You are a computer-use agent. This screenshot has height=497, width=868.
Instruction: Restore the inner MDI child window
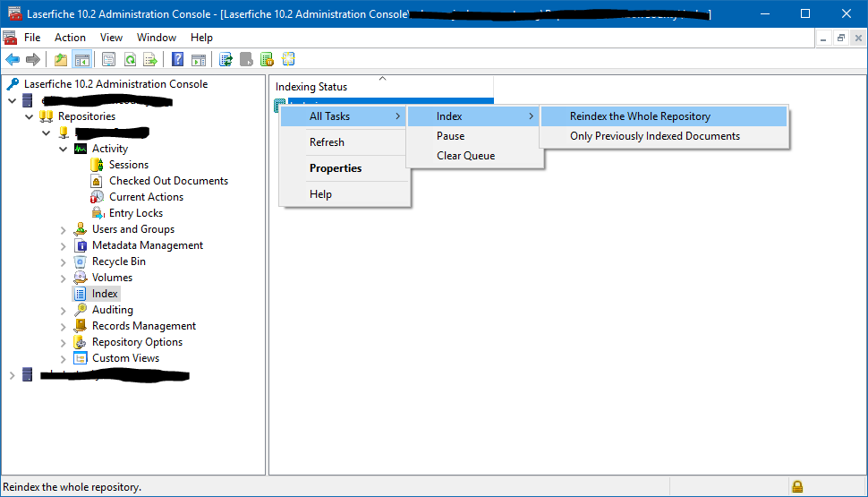(x=841, y=38)
